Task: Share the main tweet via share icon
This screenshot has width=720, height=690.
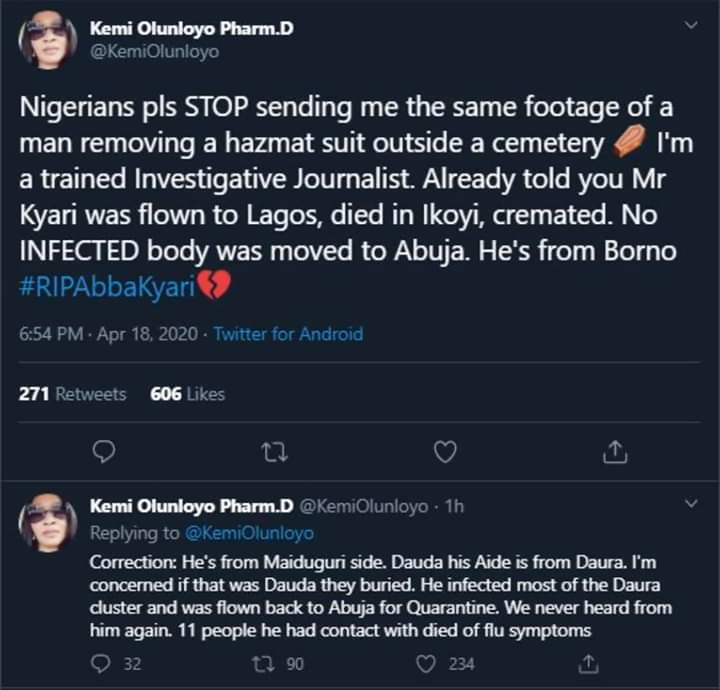Action: click(615, 453)
